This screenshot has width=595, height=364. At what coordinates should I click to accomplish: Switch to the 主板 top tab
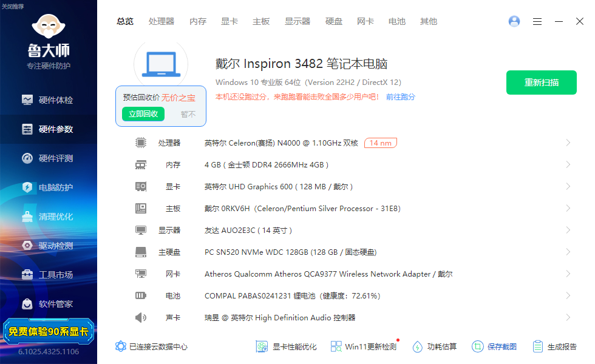pyautogui.click(x=261, y=22)
